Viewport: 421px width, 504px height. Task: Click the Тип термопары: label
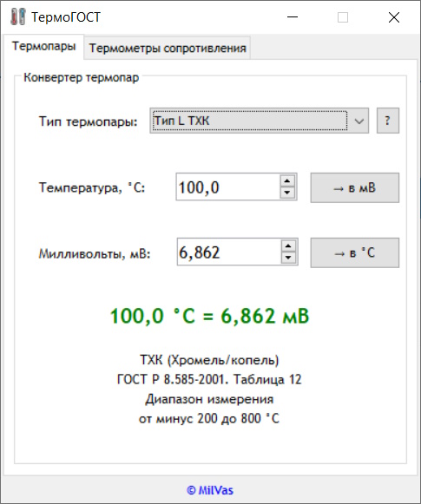89,121
